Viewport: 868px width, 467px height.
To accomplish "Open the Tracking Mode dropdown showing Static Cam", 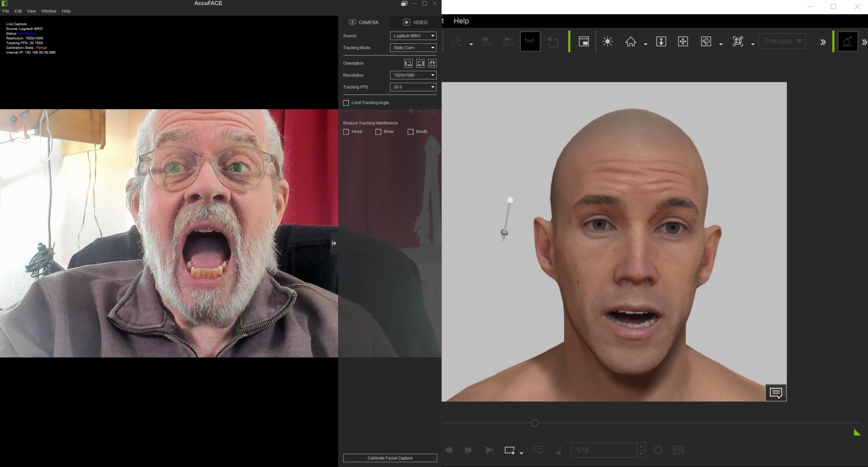I will coord(413,48).
